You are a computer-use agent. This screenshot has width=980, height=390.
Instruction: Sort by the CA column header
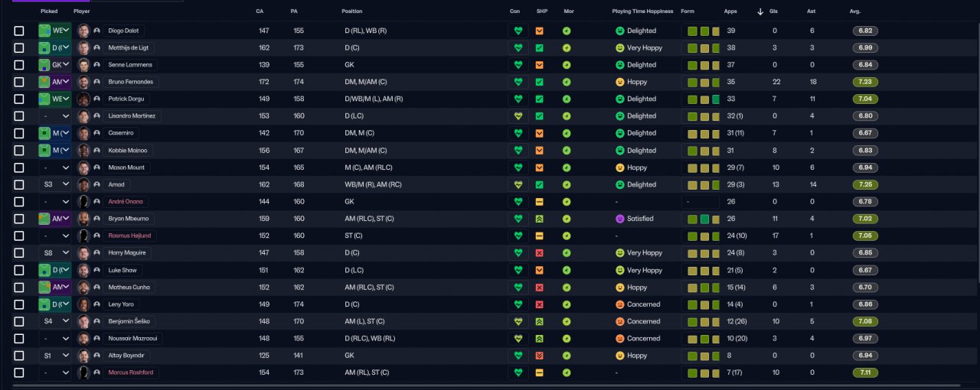coord(260,11)
